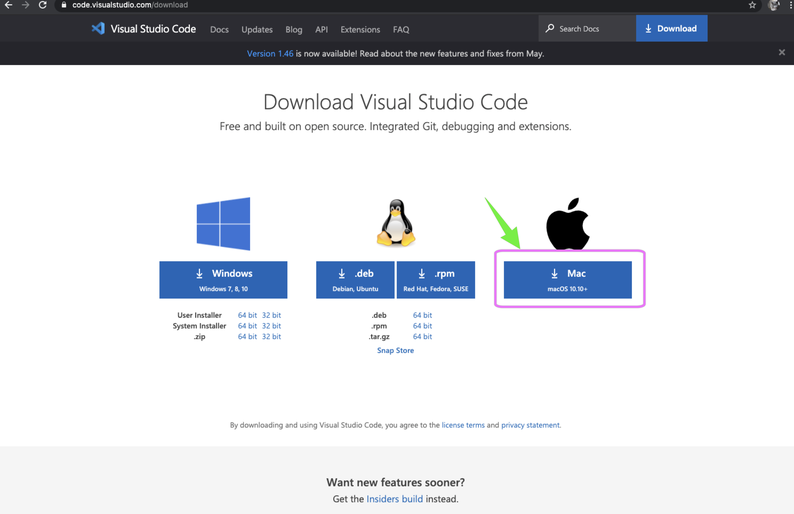Open the Version 1.46 link
This screenshot has width=794, height=514.
click(270, 54)
